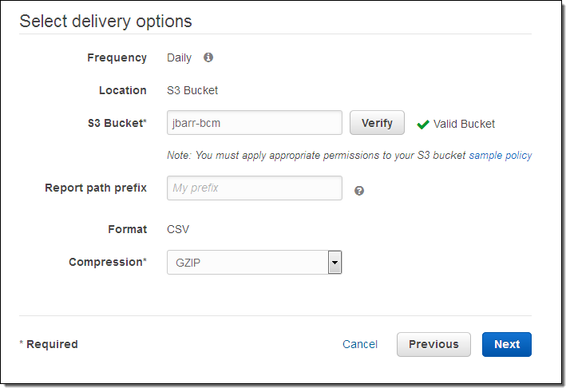
Task: Click the Daily frequency value
Action: click(179, 57)
